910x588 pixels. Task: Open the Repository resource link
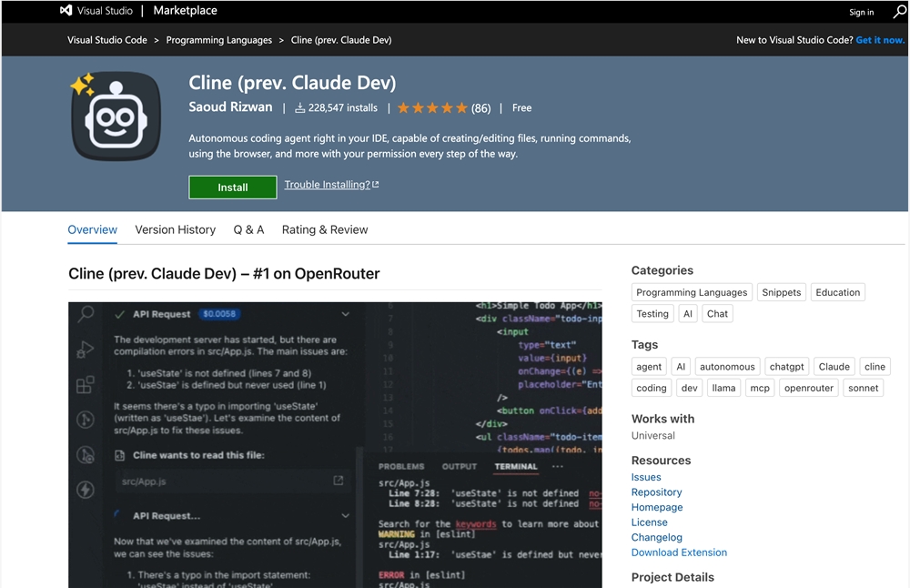pyautogui.click(x=656, y=492)
